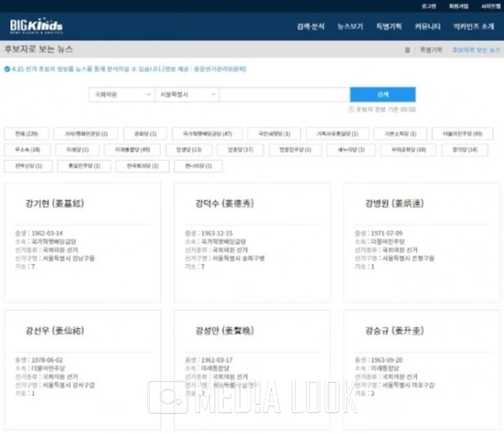The height and width of the screenshot is (434, 504).
Task: Open the 강병원 candidate card
Action: [x=422, y=242]
